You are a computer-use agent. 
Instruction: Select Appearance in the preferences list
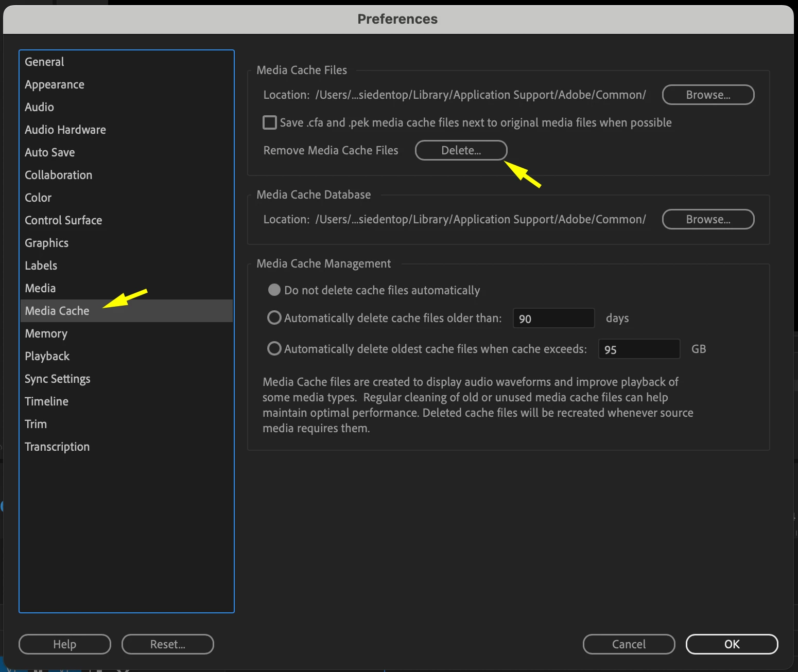[126, 84]
